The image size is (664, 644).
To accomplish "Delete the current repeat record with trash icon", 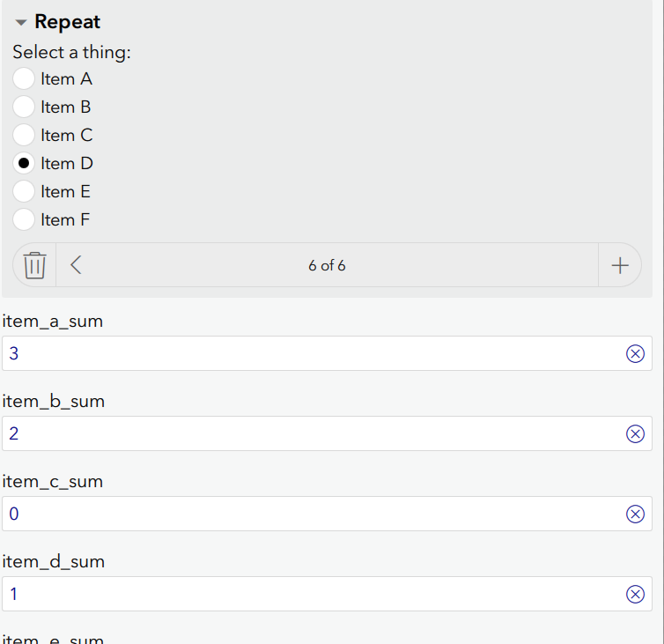I will [34, 265].
